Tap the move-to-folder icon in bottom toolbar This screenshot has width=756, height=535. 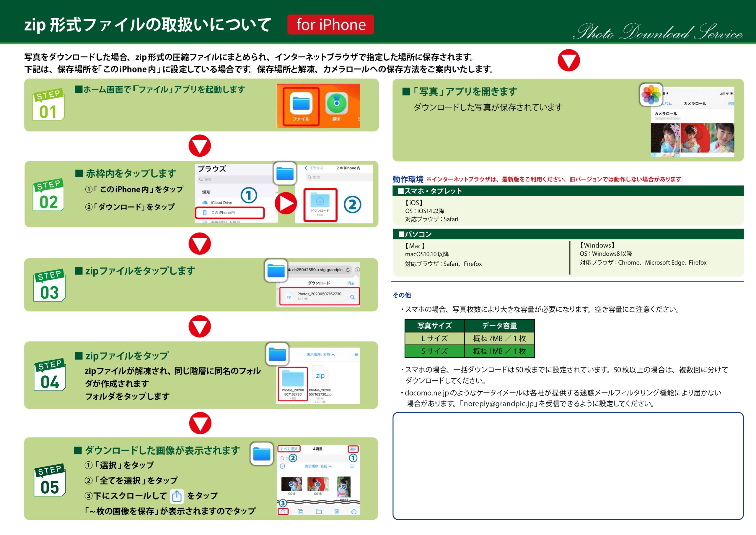pyautogui.click(x=319, y=512)
